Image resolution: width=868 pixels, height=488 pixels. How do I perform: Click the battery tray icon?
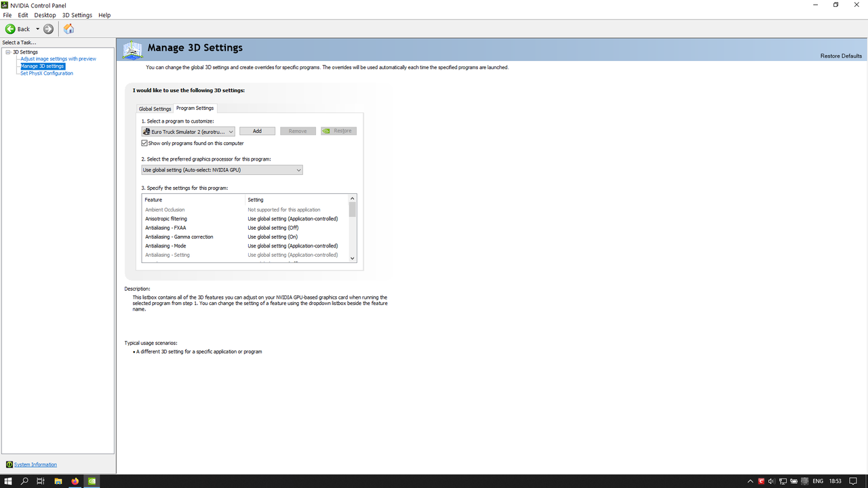tap(793, 481)
